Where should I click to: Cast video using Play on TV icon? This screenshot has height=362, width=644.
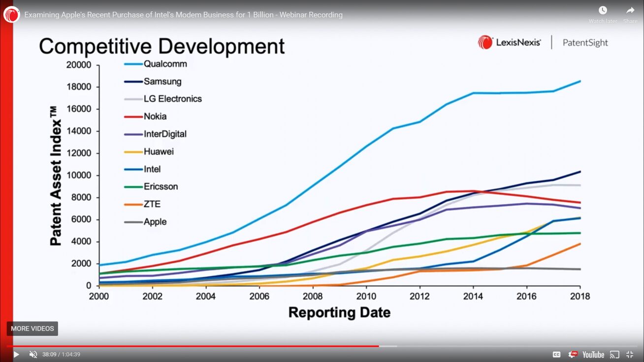(x=614, y=354)
